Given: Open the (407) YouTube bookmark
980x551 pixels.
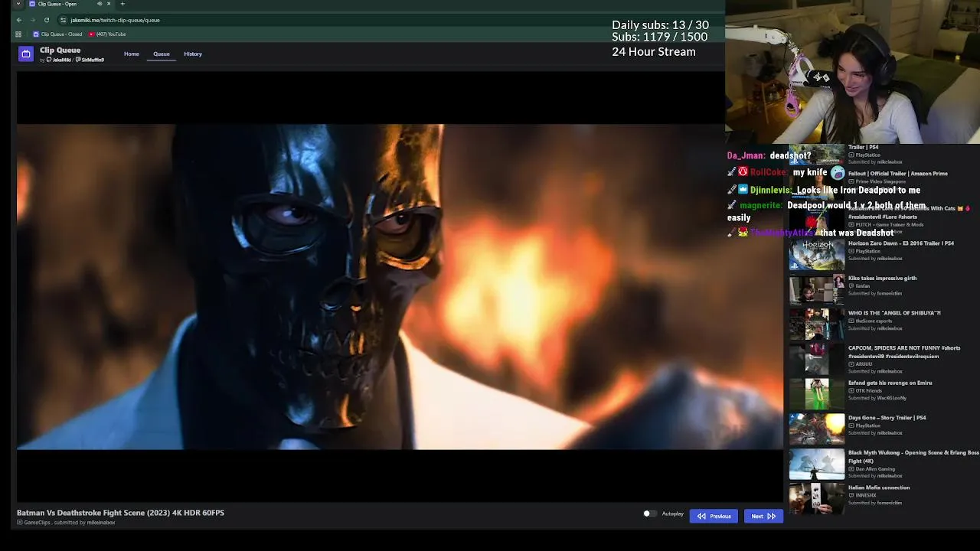Looking at the screenshot, I should pos(107,34).
